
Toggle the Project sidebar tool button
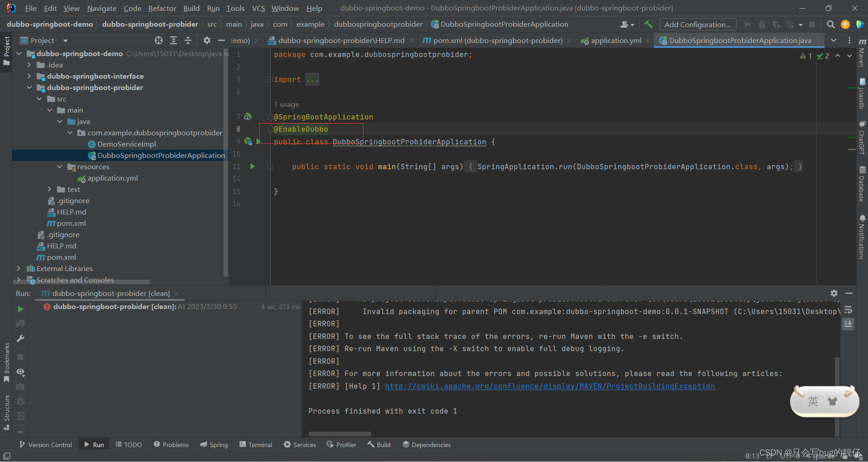click(x=6, y=51)
